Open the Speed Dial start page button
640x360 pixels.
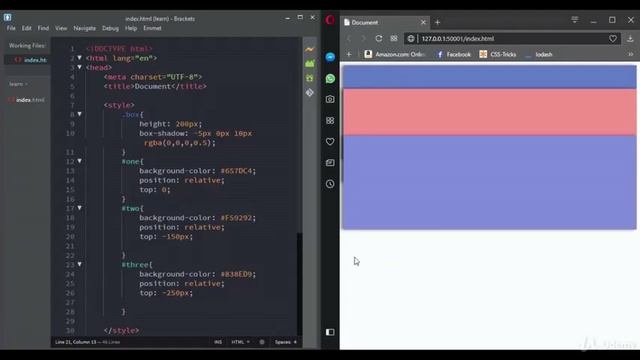pos(394,38)
